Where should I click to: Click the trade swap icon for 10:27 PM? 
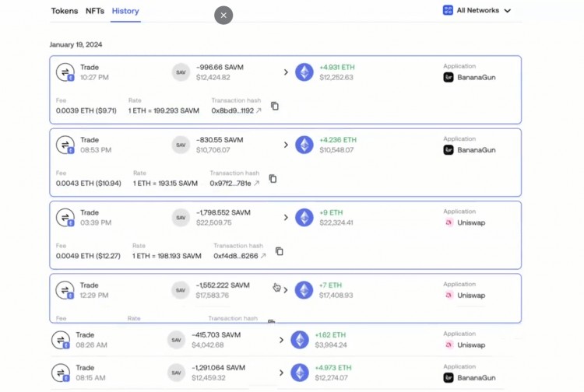coord(65,72)
